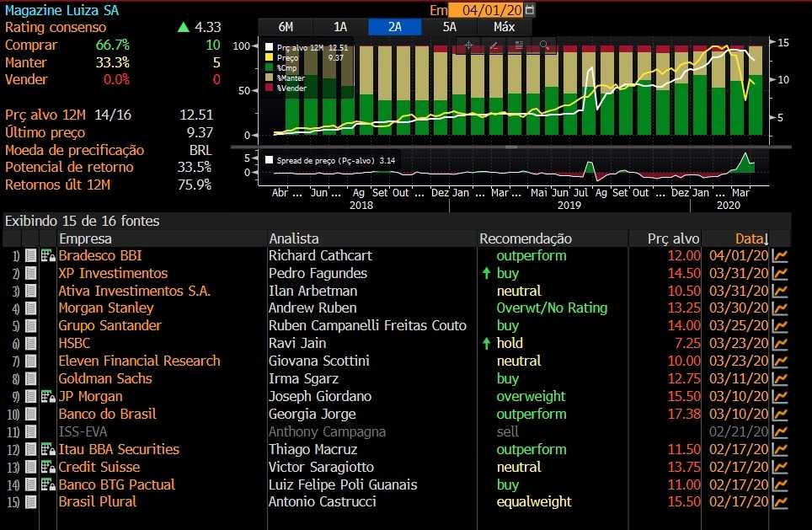Click HSBC's hold recommendation
812x530 pixels.
[510, 343]
